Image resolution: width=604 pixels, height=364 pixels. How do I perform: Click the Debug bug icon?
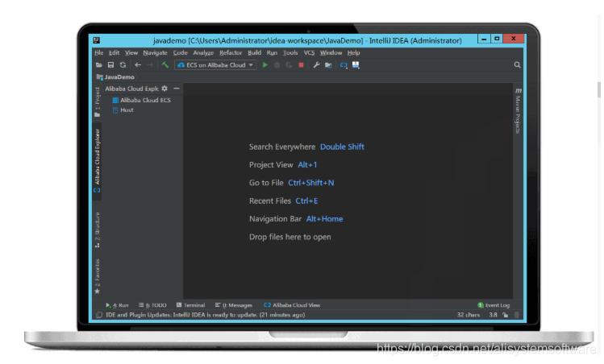click(277, 65)
